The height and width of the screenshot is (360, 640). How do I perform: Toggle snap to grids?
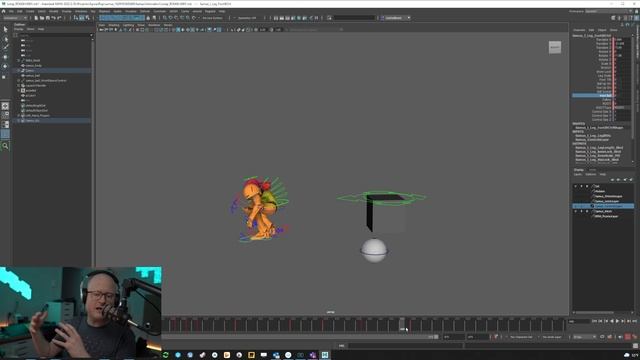[165, 18]
